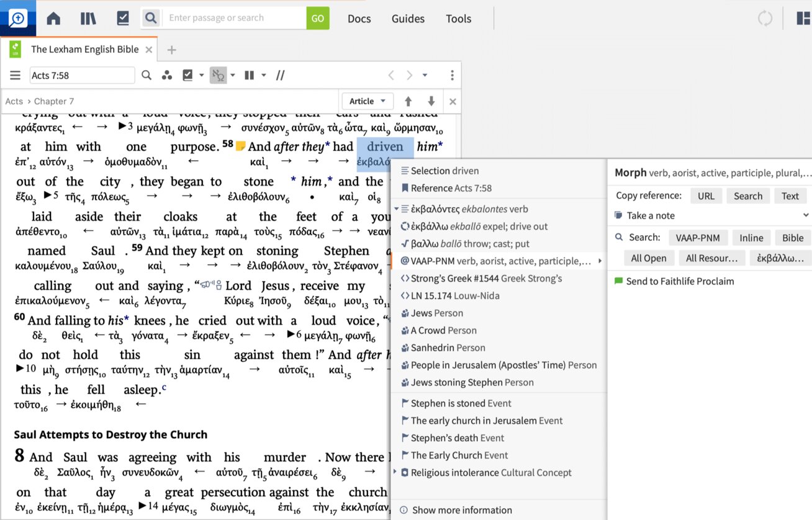This screenshot has width=812, height=520.
Task: Click the footnote marker c after asleep
Action: tap(164, 388)
